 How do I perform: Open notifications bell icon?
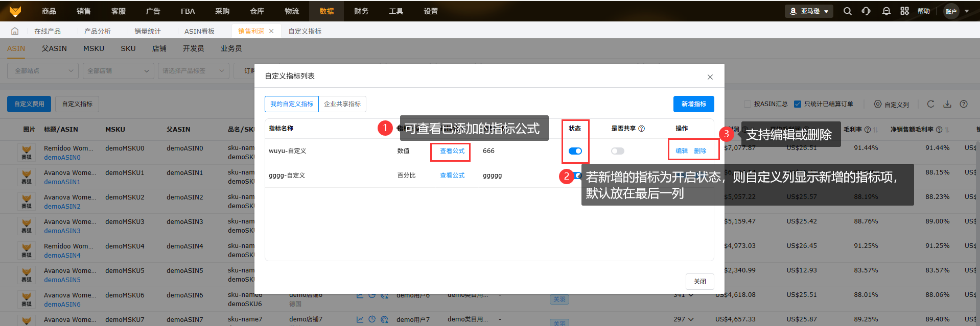(886, 11)
